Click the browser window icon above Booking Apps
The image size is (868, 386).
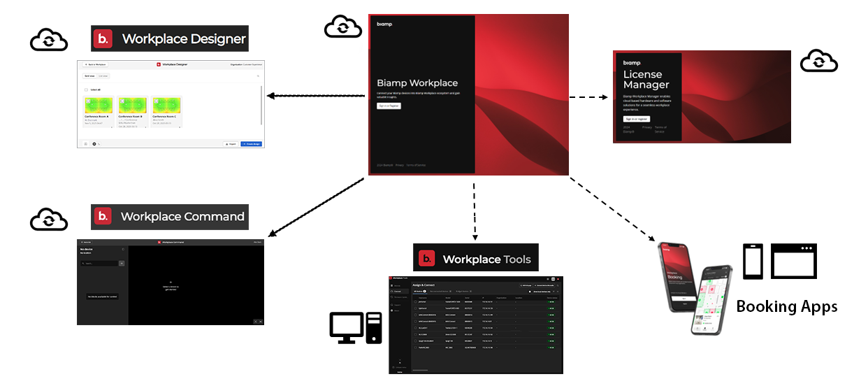(794, 262)
